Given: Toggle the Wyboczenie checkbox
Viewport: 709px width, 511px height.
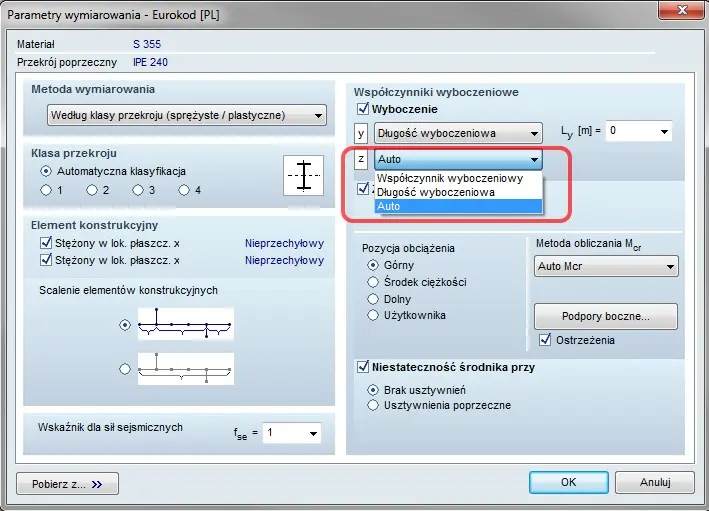Looking at the screenshot, I should (363, 109).
